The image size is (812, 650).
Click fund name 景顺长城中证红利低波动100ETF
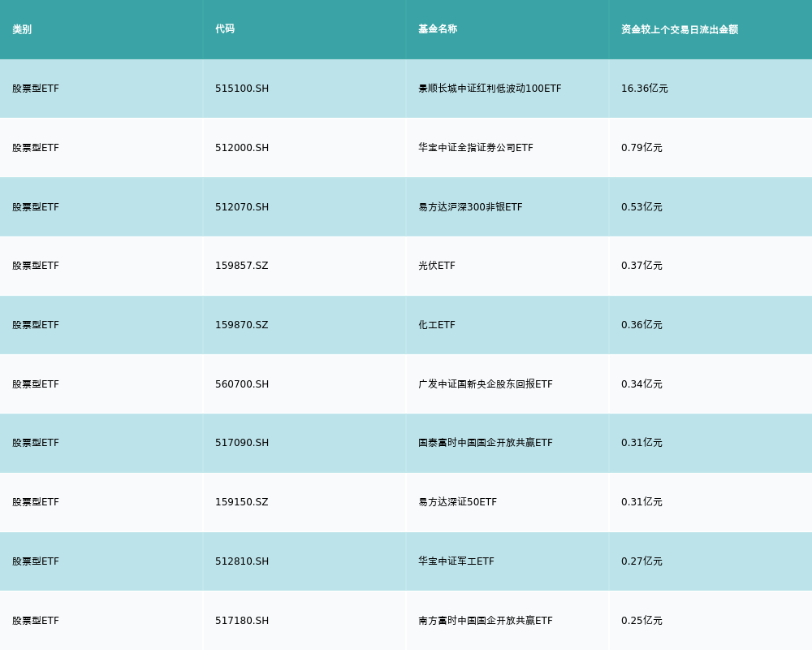click(x=490, y=89)
